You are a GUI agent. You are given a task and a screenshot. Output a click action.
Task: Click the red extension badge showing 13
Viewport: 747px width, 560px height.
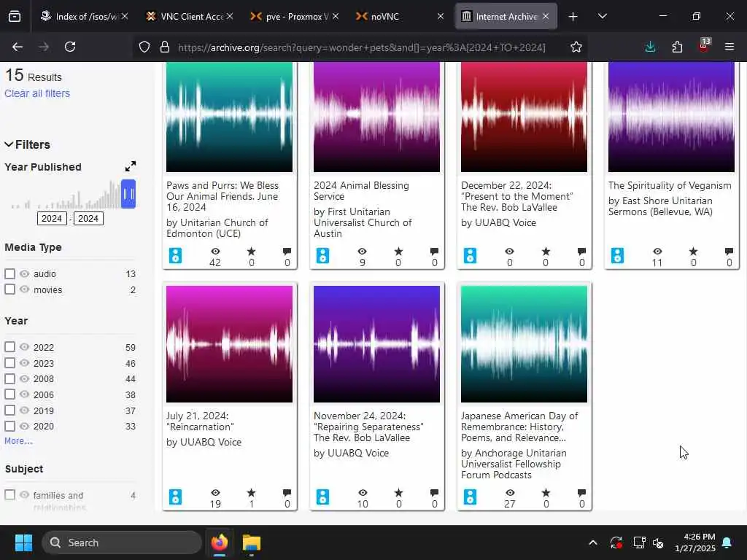point(704,46)
